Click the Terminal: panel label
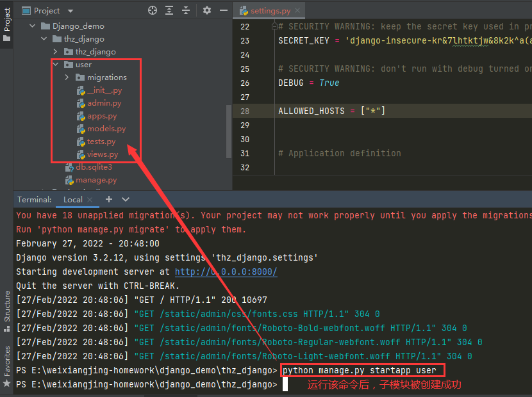Viewport: 532px width, 397px height. click(34, 200)
